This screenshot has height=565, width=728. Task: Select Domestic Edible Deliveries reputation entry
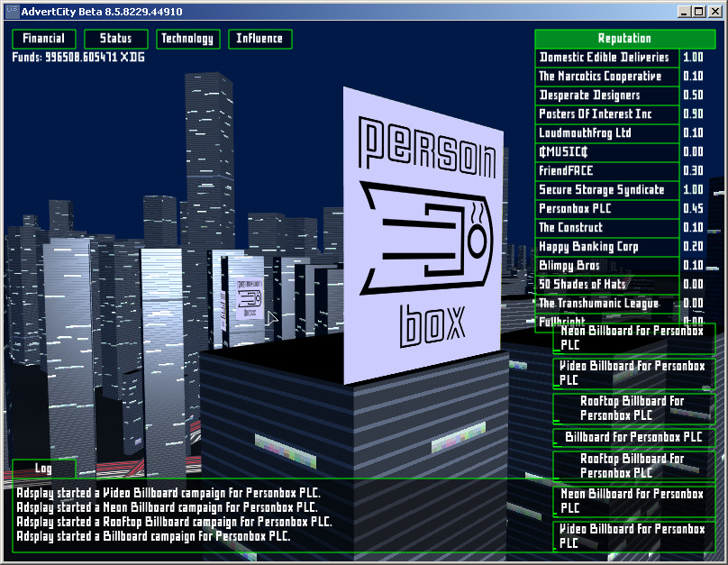[606, 57]
